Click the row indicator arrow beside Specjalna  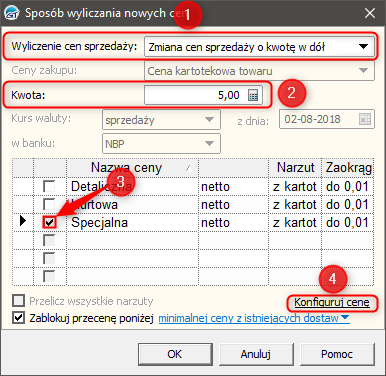tap(22, 221)
